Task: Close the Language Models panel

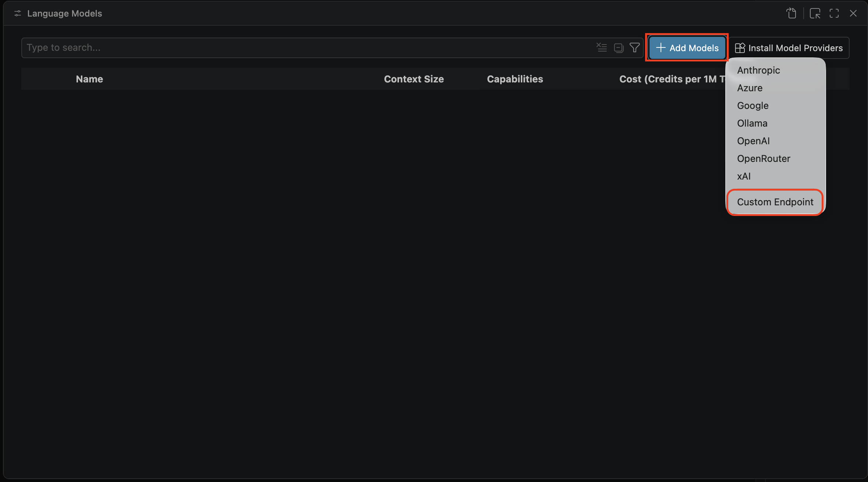Action: pos(853,14)
